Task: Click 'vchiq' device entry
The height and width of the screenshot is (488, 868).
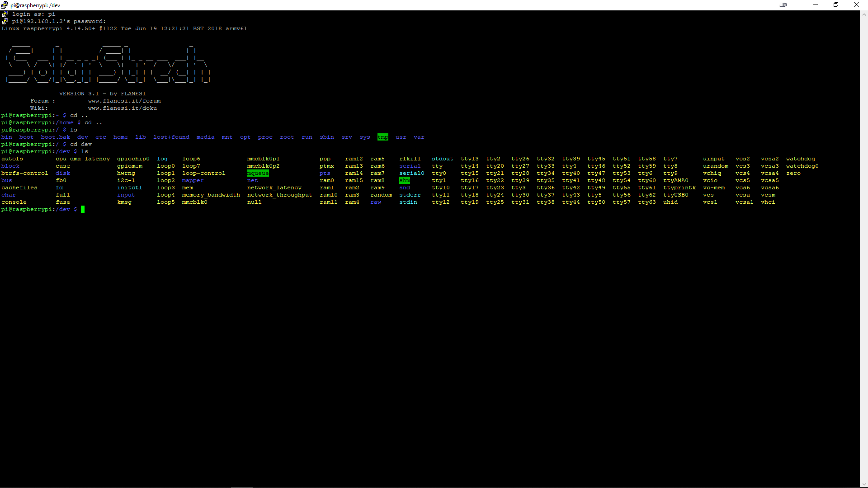Action: coord(712,173)
